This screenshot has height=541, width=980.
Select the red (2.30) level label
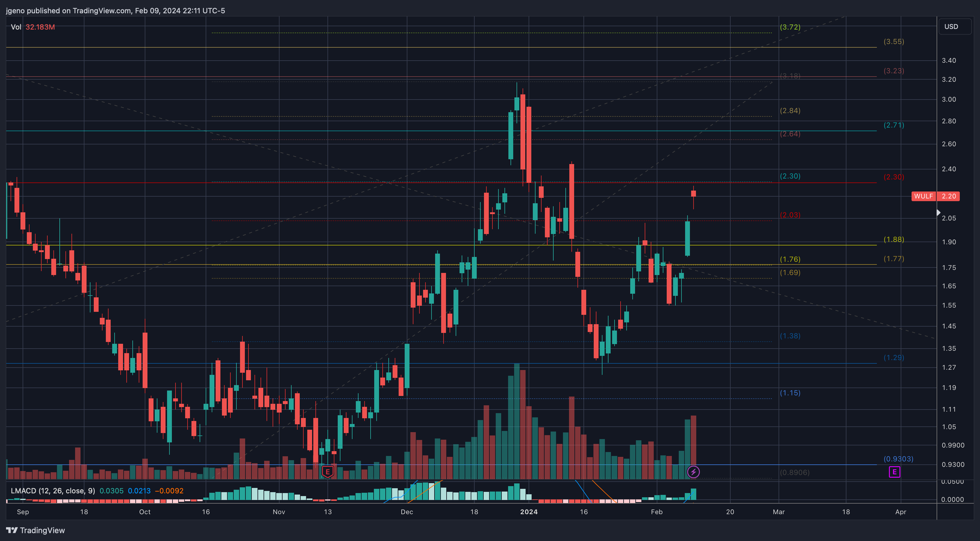tap(894, 177)
